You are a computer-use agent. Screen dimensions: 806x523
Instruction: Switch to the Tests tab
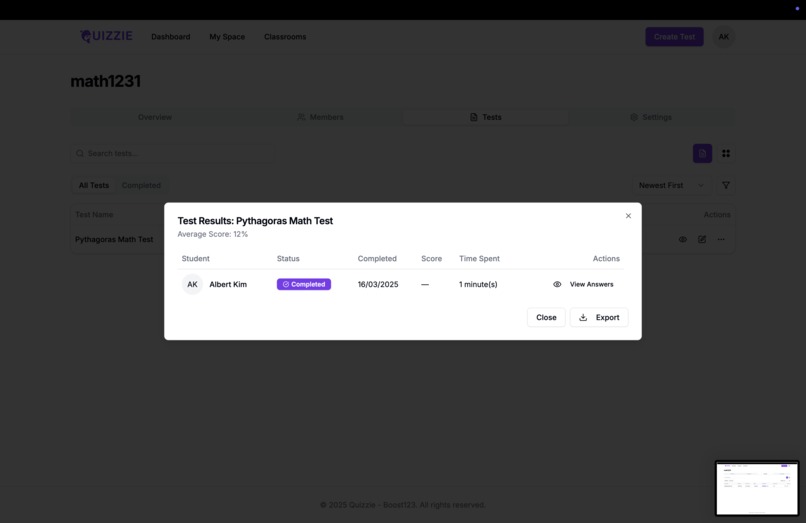[485, 117]
